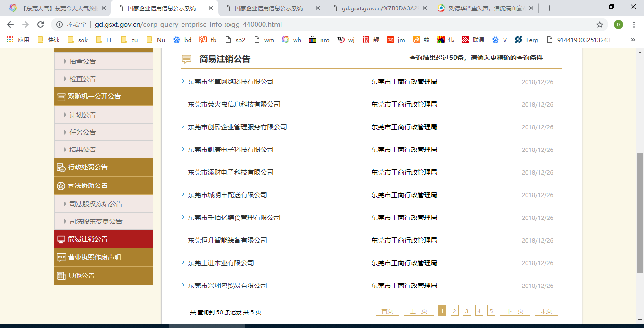644x328 pixels.
Task: Go to results page 5
Action: pos(491,311)
